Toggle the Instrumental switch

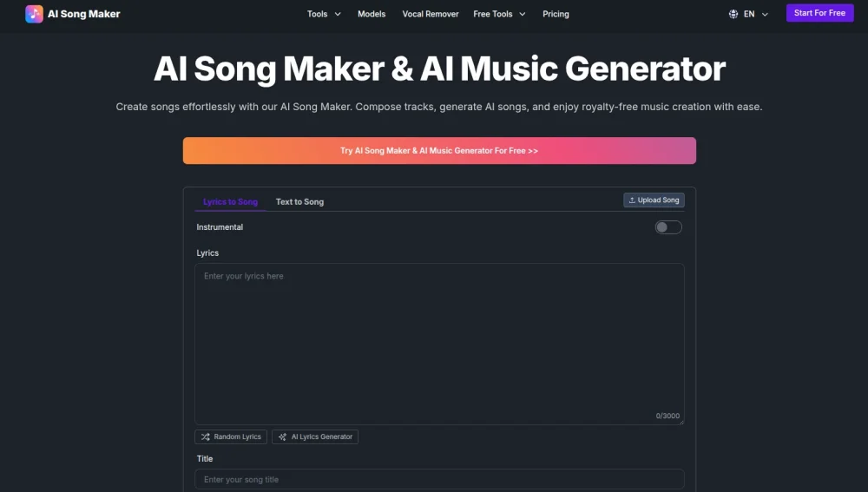click(x=668, y=226)
